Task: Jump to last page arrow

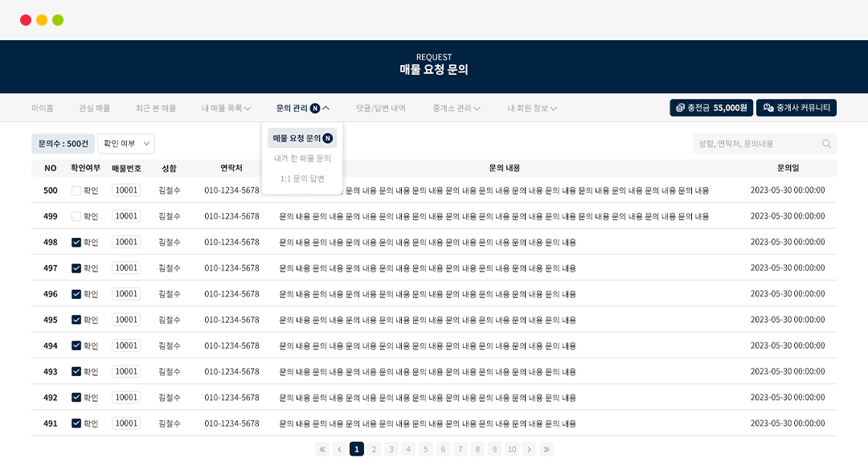Action: click(x=547, y=449)
